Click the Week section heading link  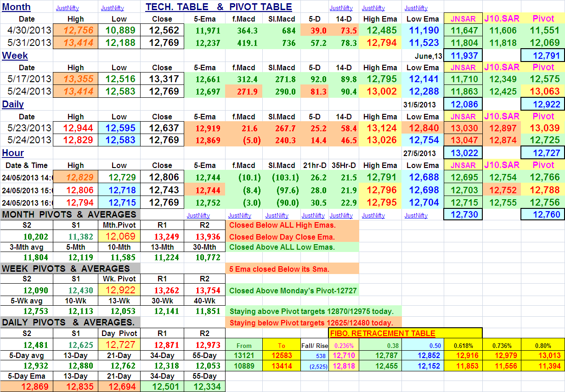[15, 56]
